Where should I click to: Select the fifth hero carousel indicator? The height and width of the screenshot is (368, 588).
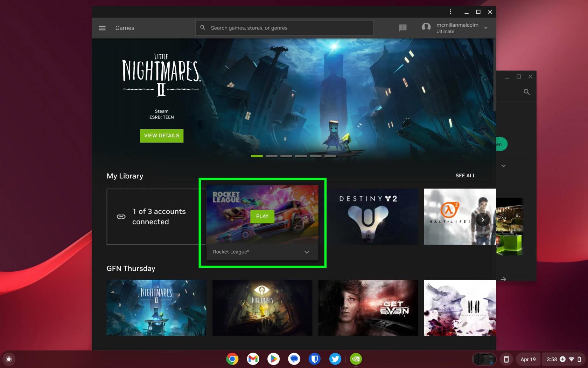(316, 156)
